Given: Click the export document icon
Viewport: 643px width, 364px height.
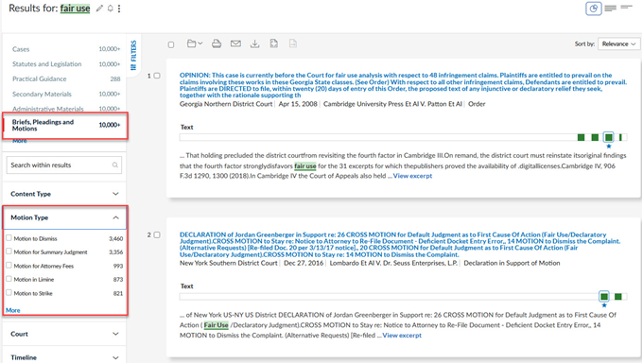Looking at the screenshot, I should pyautogui.click(x=274, y=43).
